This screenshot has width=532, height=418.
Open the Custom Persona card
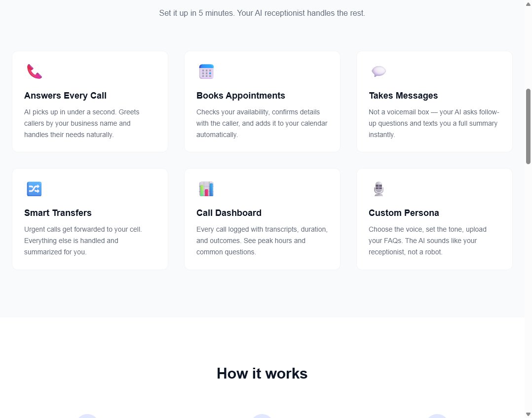pos(434,218)
